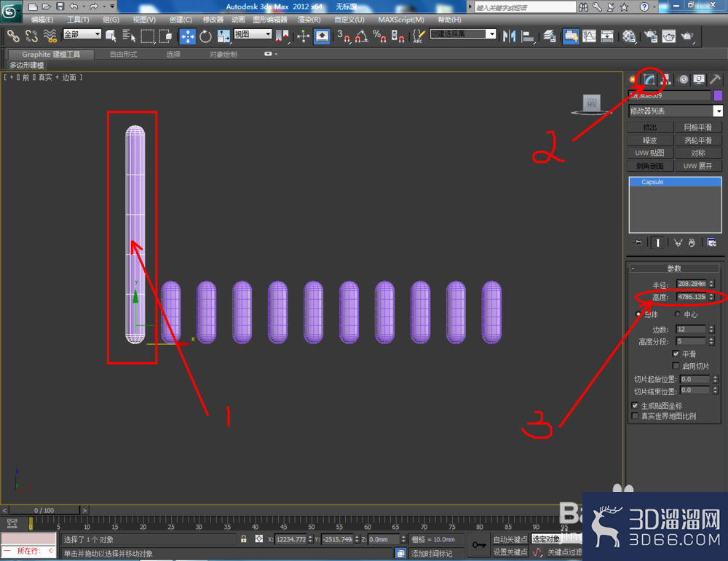Image resolution: width=728 pixels, height=561 pixels.
Task: Select the 中心 radio button
Action: pos(678,314)
